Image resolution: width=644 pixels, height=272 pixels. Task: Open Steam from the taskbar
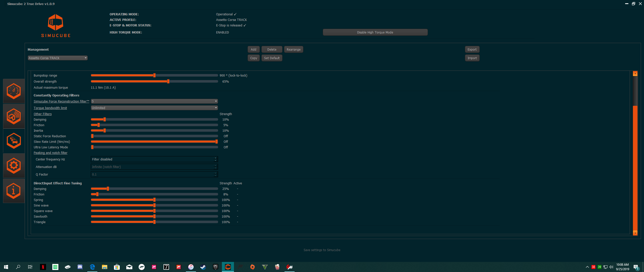pyautogui.click(x=203, y=267)
